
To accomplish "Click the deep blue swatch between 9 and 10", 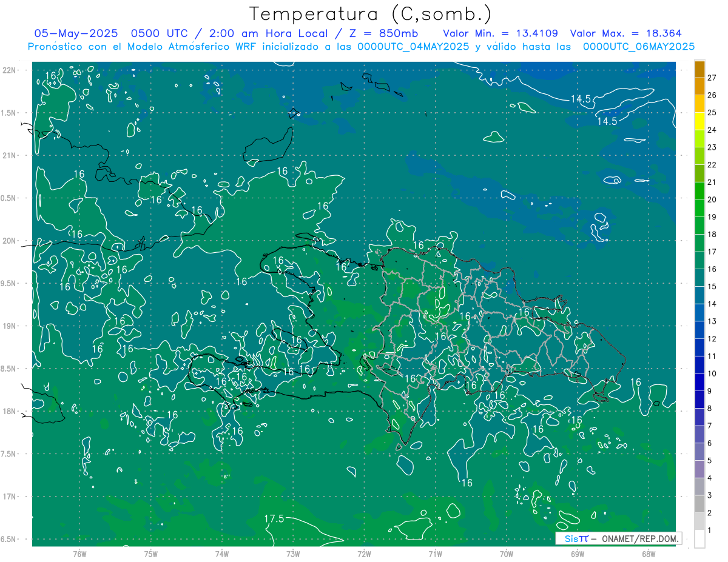I will (699, 382).
